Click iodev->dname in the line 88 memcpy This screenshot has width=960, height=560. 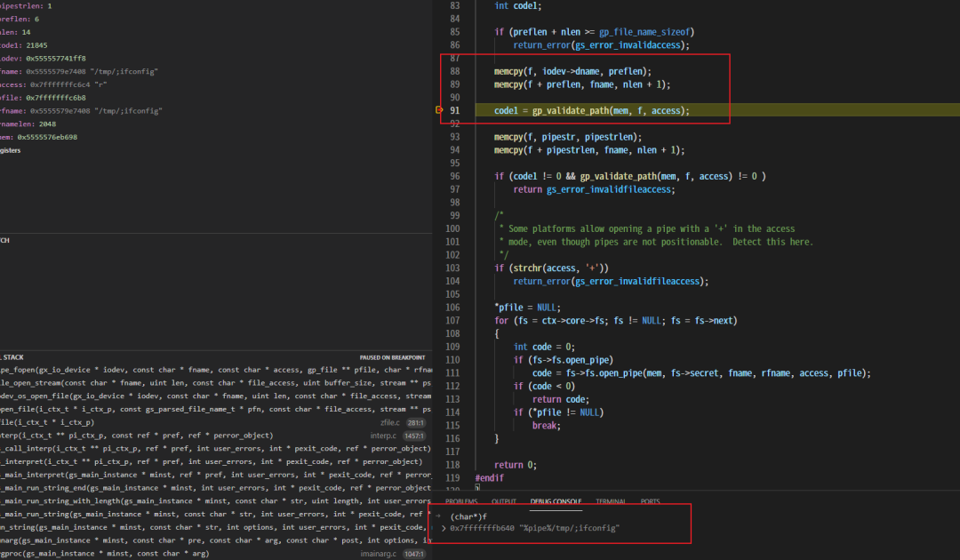click(571, 72)
